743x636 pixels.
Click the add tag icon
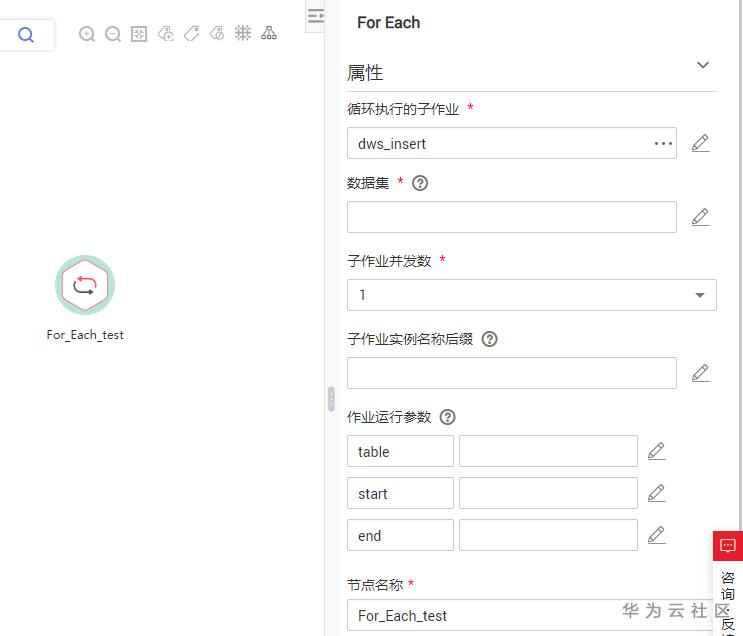coord(166,34)
